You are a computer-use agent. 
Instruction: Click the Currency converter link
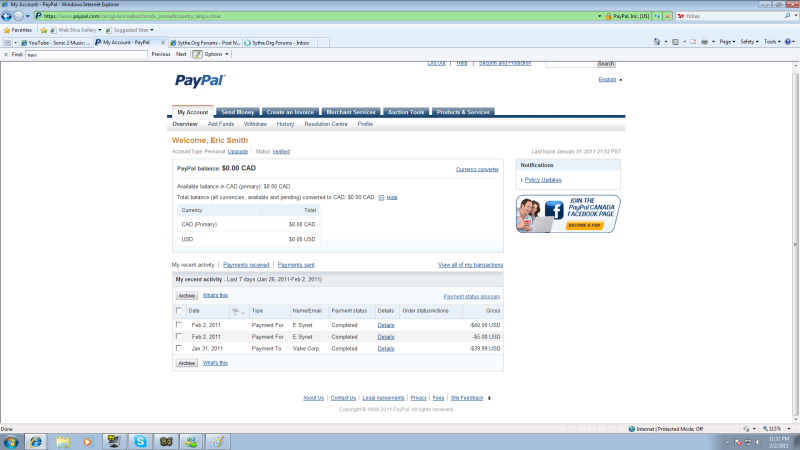point(477,169)
